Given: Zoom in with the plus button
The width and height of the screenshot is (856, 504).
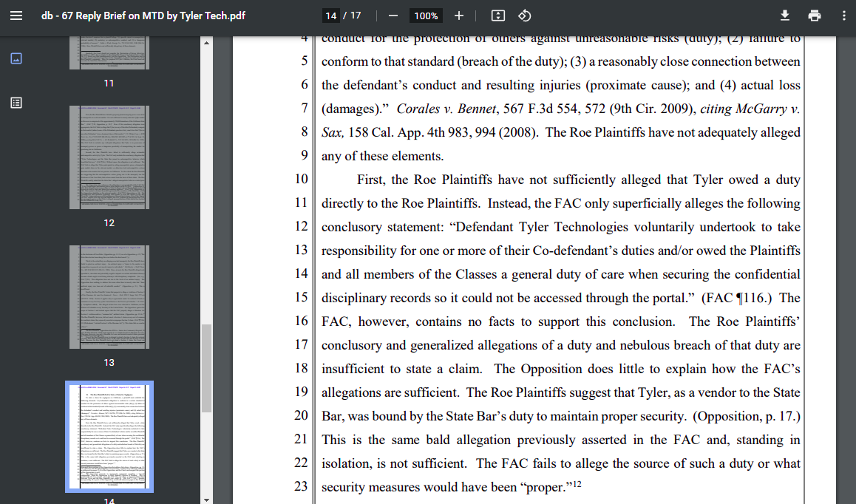Looking at the screenshot, I should point(459,16).
